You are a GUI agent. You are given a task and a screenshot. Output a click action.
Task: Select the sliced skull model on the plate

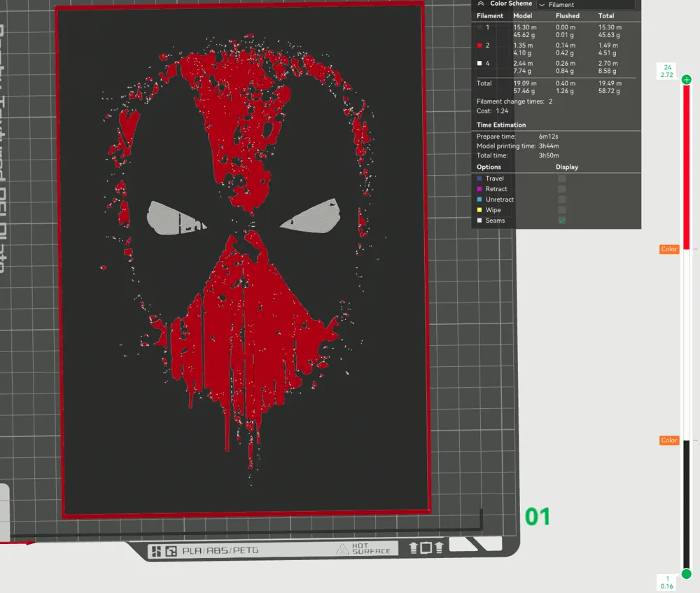coord(244,259)
